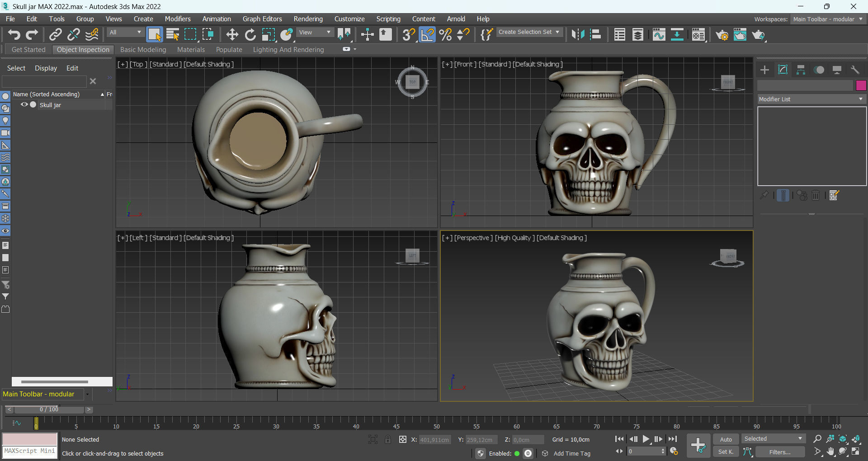Open the Workspaces Main Toolbar dropdown
868x461 pixels.
pyautogui.click(x=827, y=19)
